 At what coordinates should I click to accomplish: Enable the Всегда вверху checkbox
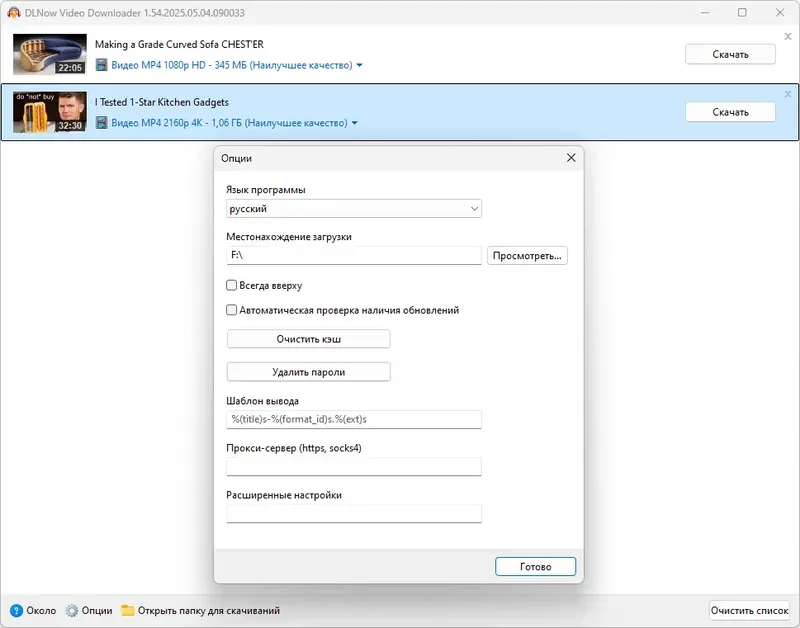tap(232, 285)
